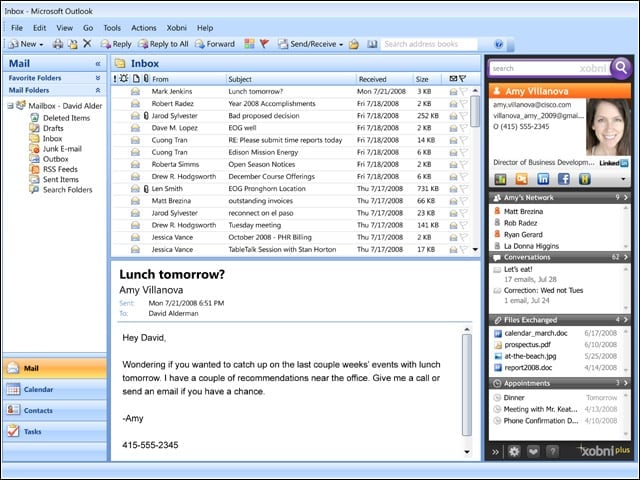Open the View menu
This screenshot has width=640, height=480.
(x=64, y=28)
